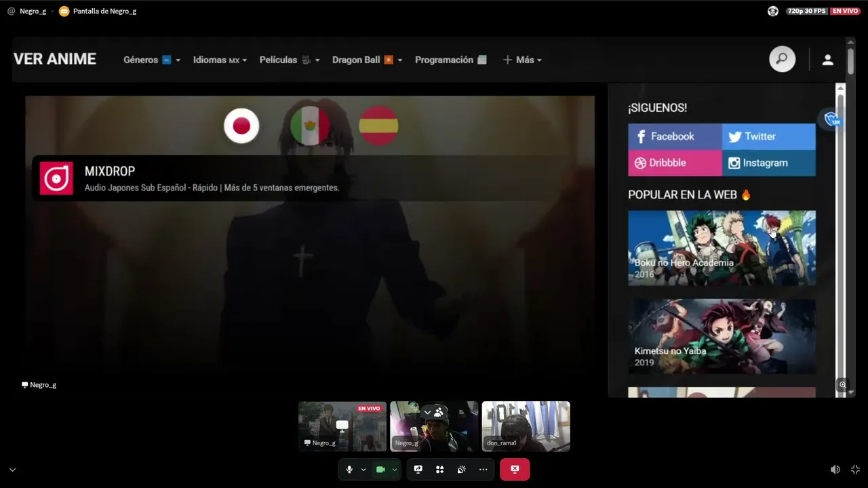868x488 pixels.
Task: Follow on Twitter button
Action: [x=769, y=136]
